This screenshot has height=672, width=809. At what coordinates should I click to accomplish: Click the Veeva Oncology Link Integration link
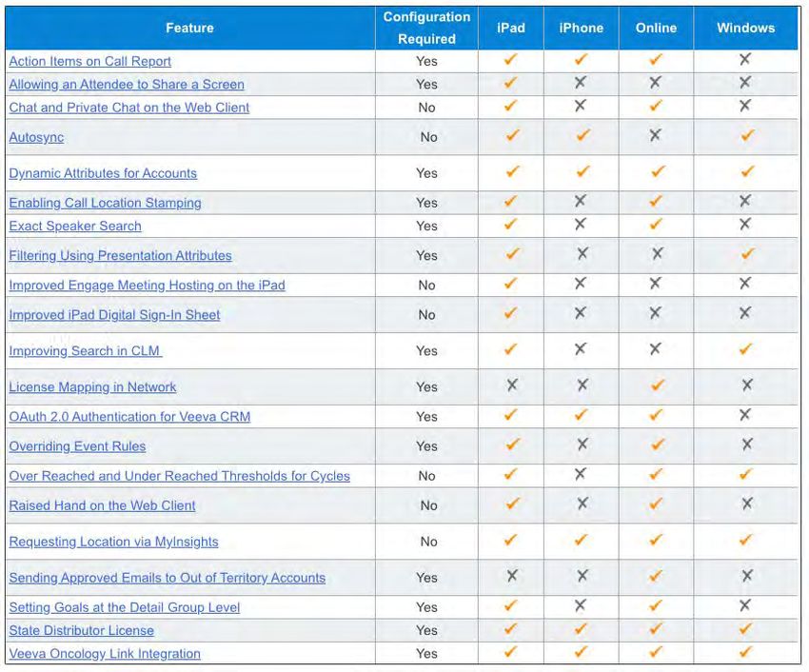(x=105, y=654)
